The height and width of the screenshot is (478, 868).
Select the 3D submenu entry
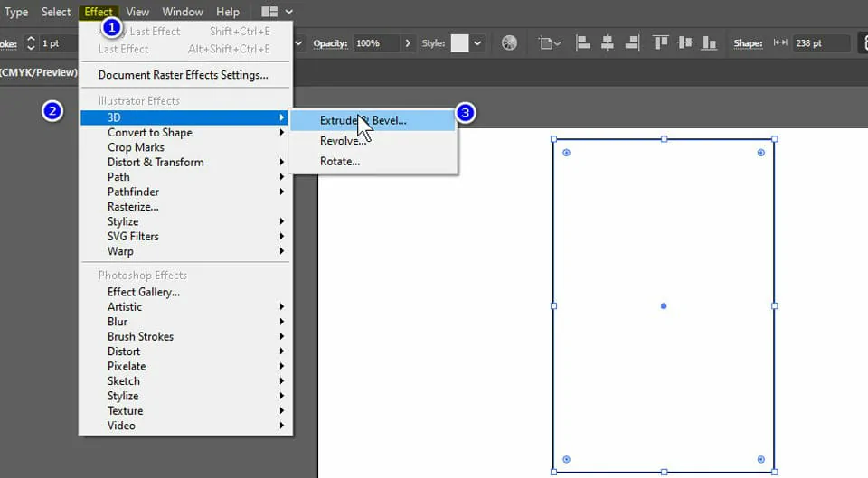pos(184,117)
